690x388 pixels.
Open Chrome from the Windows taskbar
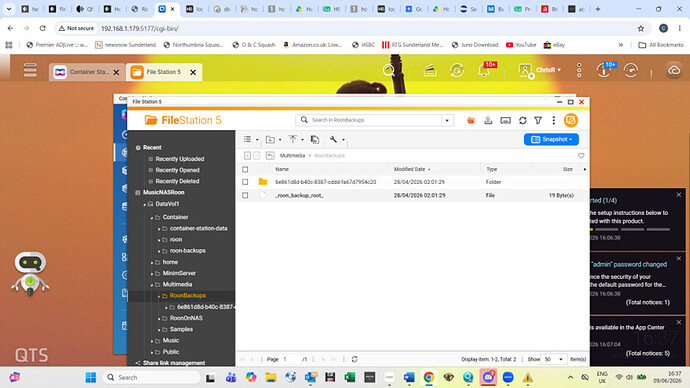(429, 377)
